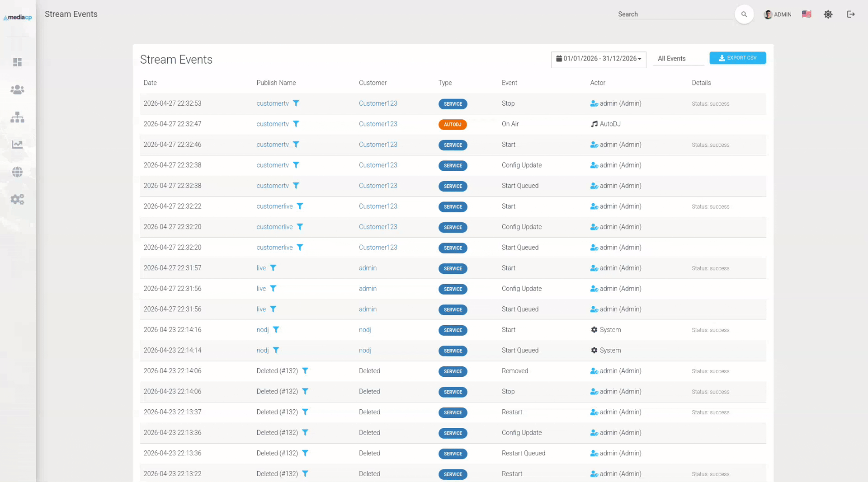
Task: Click the mediacp logo
Action: tap(18, 18)
